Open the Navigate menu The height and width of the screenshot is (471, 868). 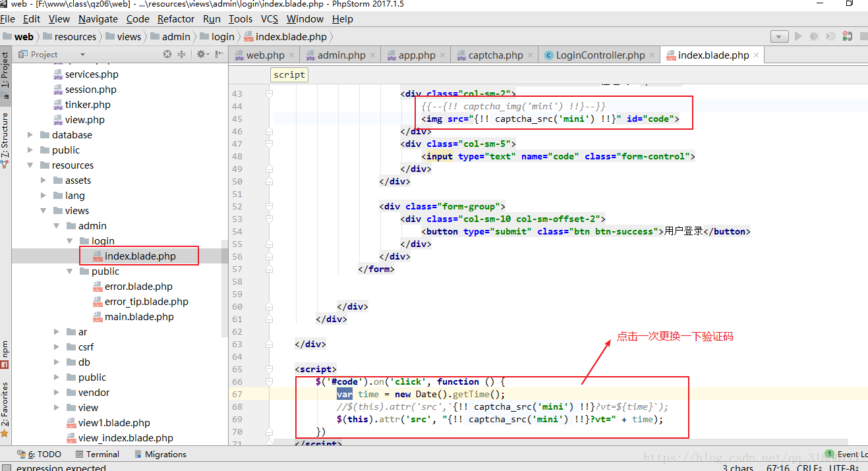[98, 19]
